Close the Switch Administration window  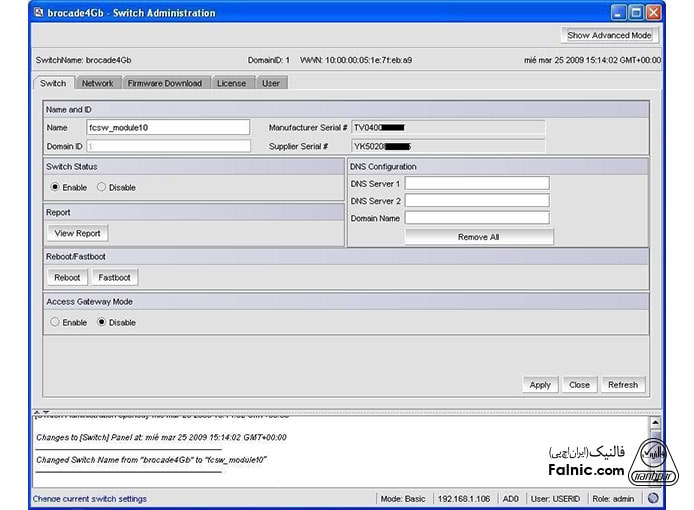pyautogui.click(x=653, y=13)
